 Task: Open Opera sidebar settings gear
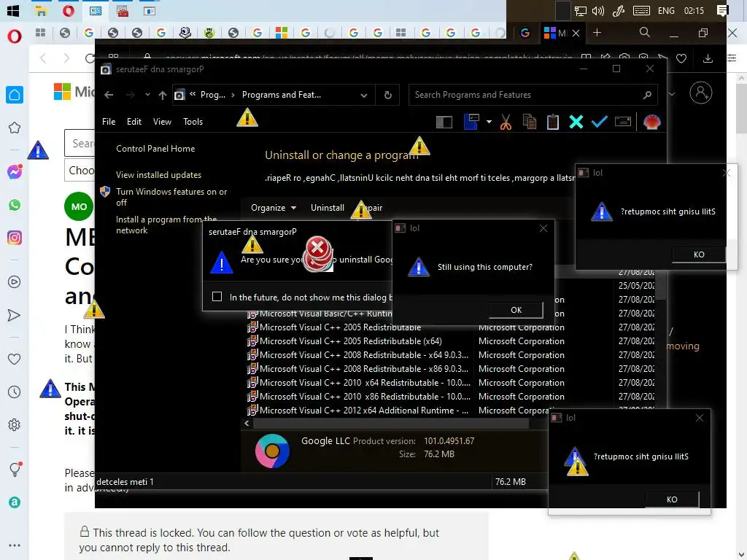15,425
